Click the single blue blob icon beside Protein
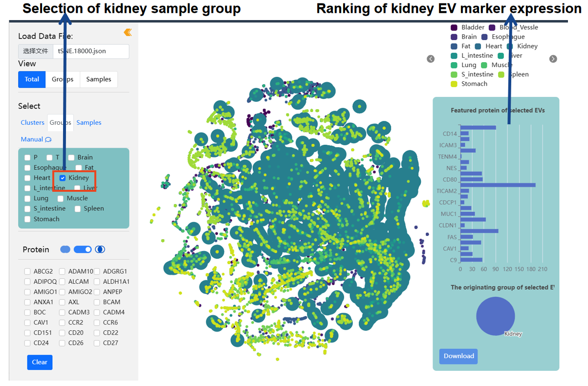588x386 pixels. 65,250
